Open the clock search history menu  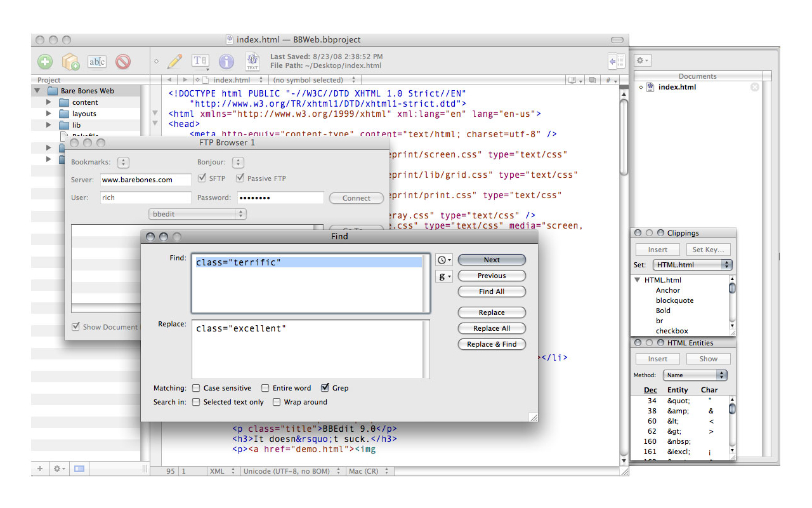pos(444,260)
